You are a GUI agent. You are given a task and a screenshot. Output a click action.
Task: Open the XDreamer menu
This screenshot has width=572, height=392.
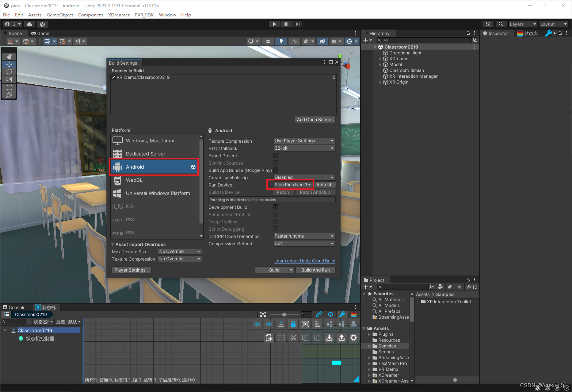119,15
